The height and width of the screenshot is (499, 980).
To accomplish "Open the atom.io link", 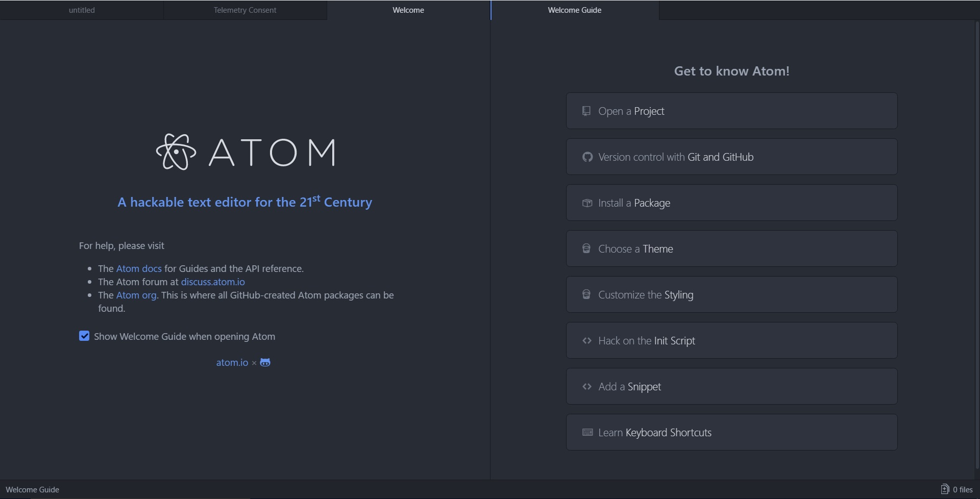I will 232,362.
